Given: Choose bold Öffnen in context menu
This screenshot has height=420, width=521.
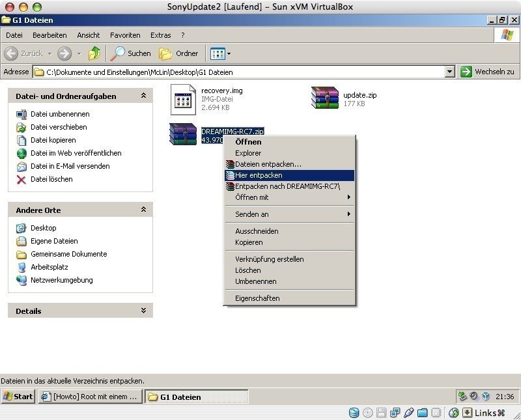Looking at the screenshot, I should coord(289,142).
